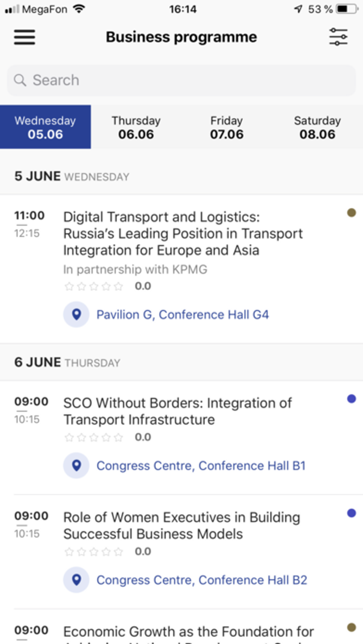Tap location pin for Pavilion G hall
The image size is (363, 644).
click(x=76, y=314)
